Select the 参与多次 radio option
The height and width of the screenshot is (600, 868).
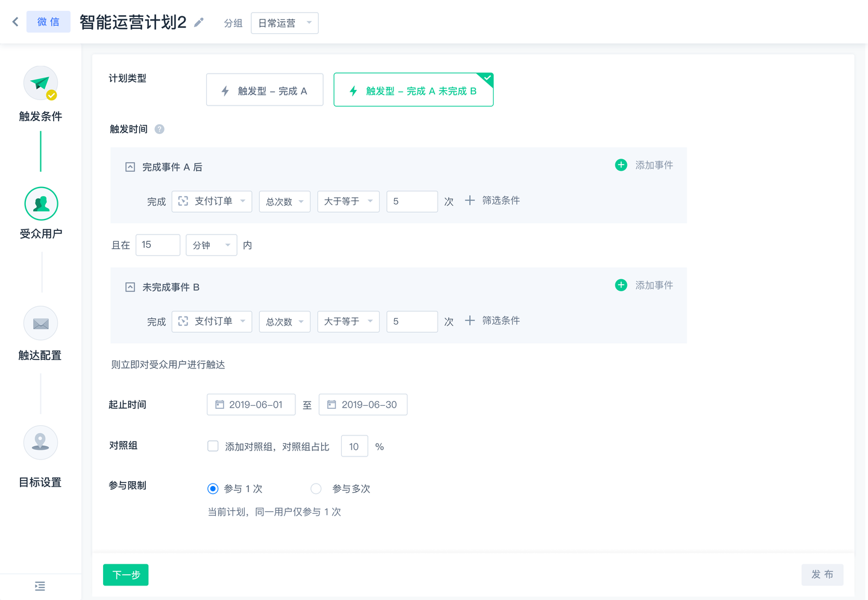tap(316, 488)
